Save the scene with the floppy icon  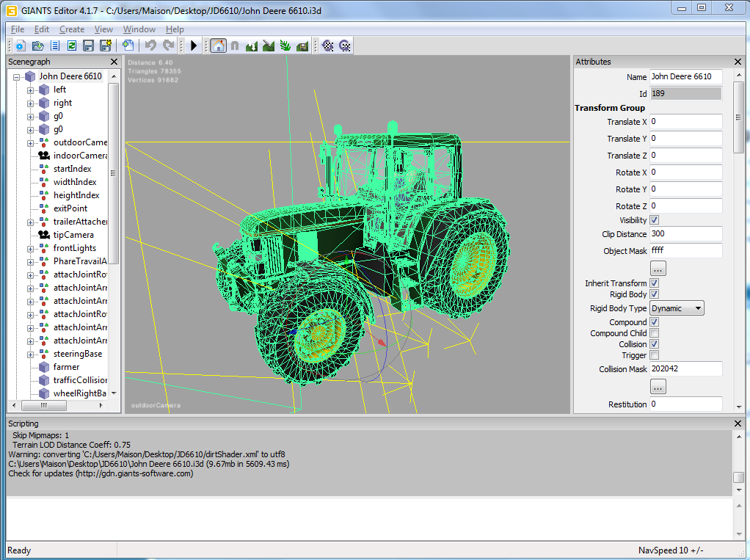coord(89,46)
